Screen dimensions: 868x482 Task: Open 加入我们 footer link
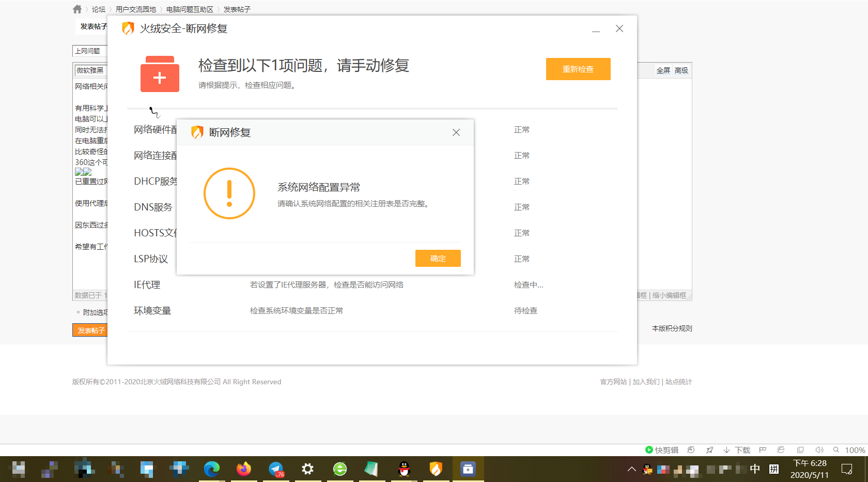(646, 382)
